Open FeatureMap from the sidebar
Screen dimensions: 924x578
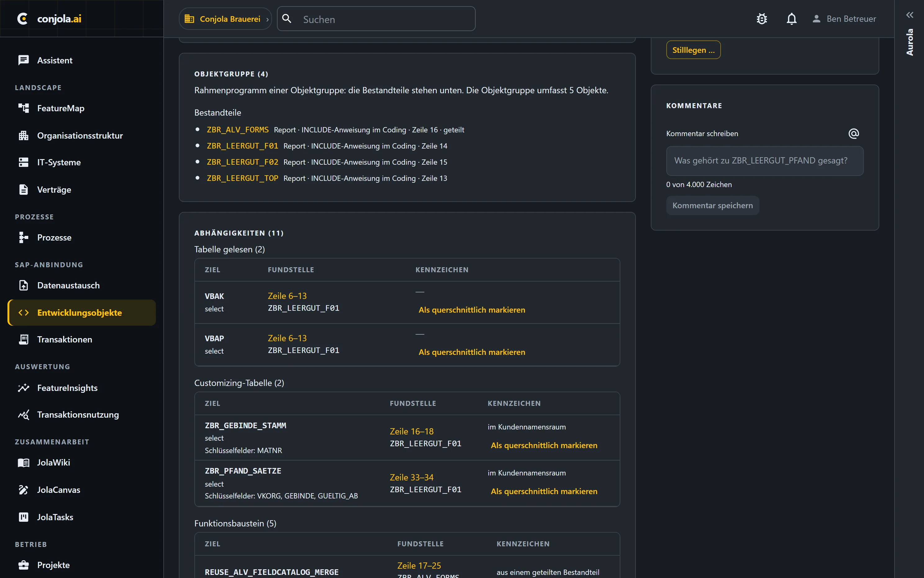pyautogui.click(x=82, y=108)
